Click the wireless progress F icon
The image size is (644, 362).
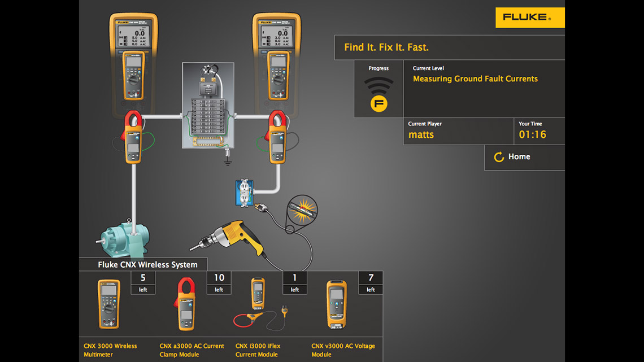[x=378, y=95]
